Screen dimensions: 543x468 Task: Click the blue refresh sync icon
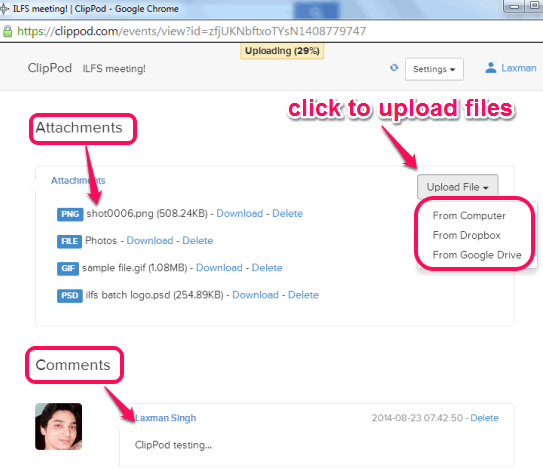[x=394, y=68]
